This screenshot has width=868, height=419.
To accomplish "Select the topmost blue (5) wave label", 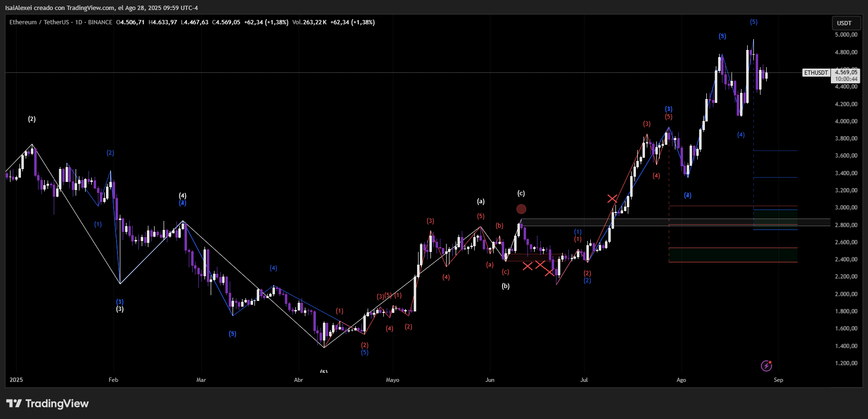I will [x=753, y=22].
